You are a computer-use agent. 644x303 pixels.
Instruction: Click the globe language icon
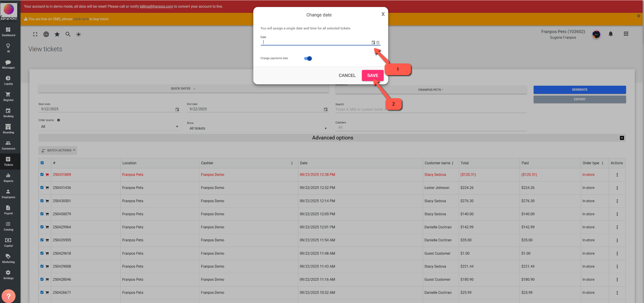[46, 34]
